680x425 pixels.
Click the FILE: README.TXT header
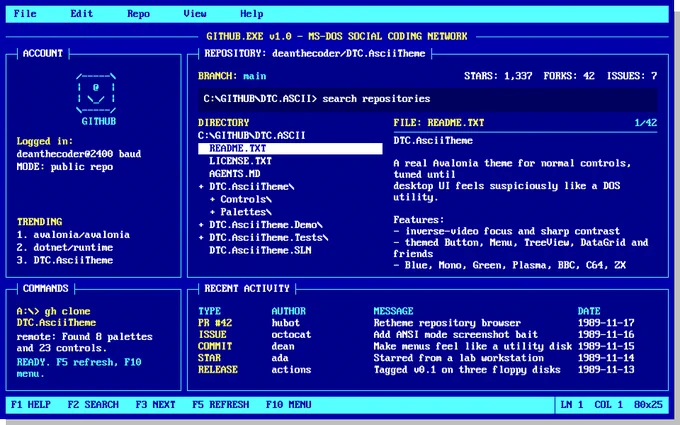438,123
